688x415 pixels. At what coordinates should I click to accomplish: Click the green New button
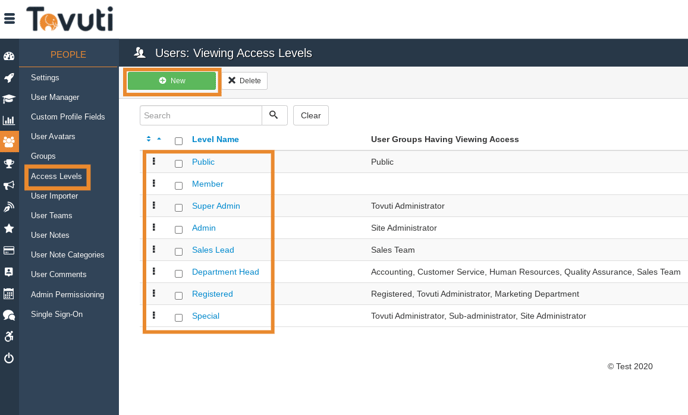(x=172, y=81)
